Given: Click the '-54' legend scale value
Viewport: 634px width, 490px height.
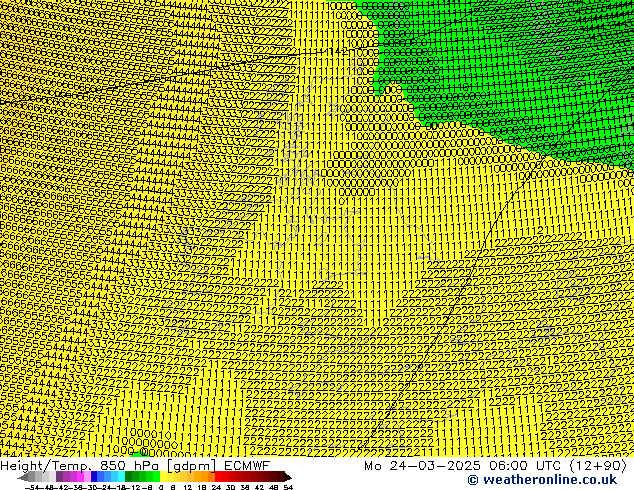Looking at the screenshot, I should coord(32,488).
